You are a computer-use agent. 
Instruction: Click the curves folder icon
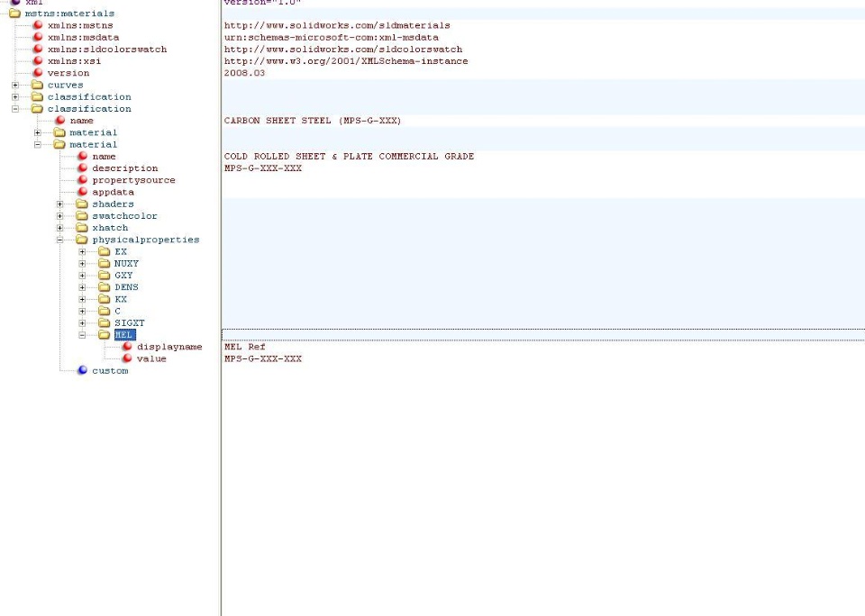37,85
